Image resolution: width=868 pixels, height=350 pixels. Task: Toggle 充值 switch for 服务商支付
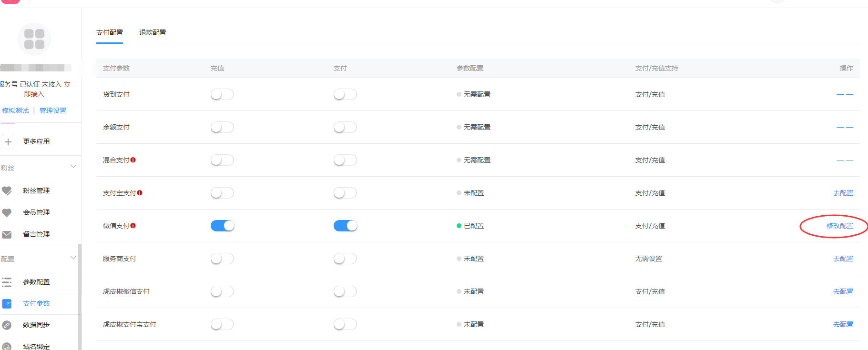(x=222, y=259)
